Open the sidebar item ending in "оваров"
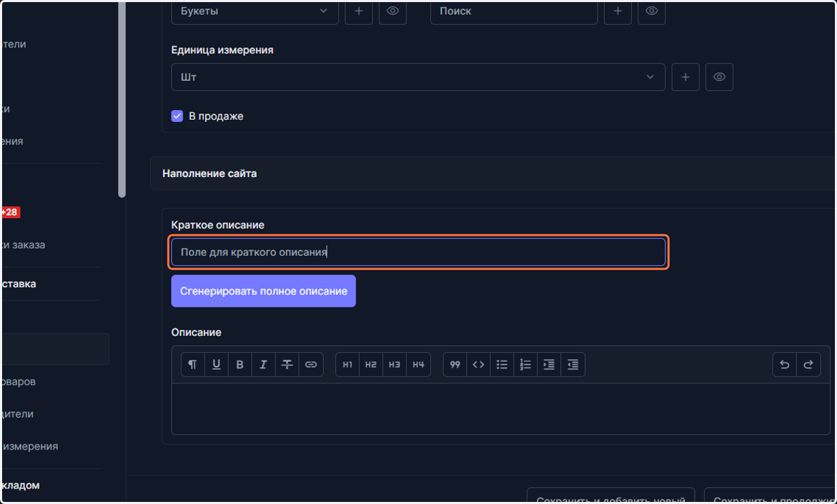This screenshot has width=837, height=504. [x=19, y=381]
